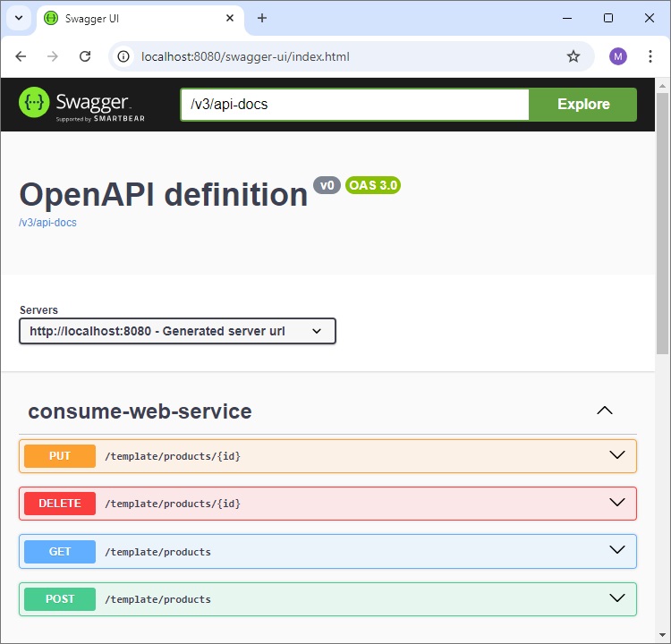
Task: Open the /v3/api-docs link
Action: click(x=47, y=223)
